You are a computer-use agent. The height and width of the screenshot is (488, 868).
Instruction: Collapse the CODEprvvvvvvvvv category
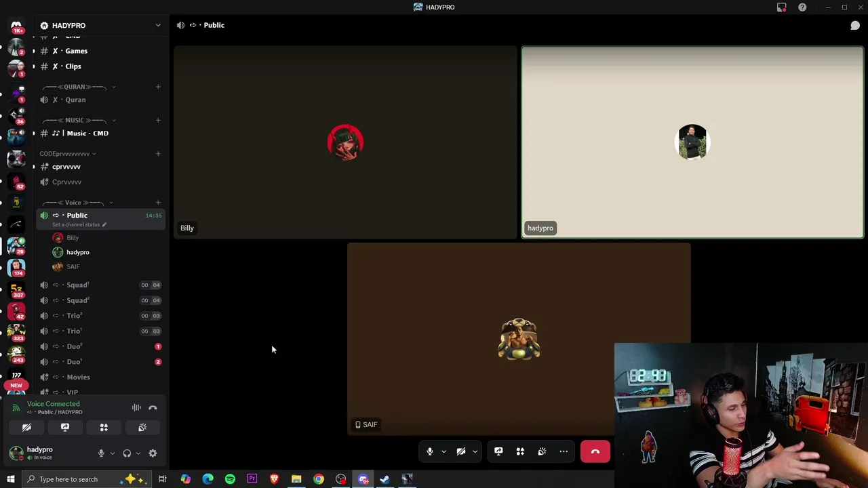point(68,154)
